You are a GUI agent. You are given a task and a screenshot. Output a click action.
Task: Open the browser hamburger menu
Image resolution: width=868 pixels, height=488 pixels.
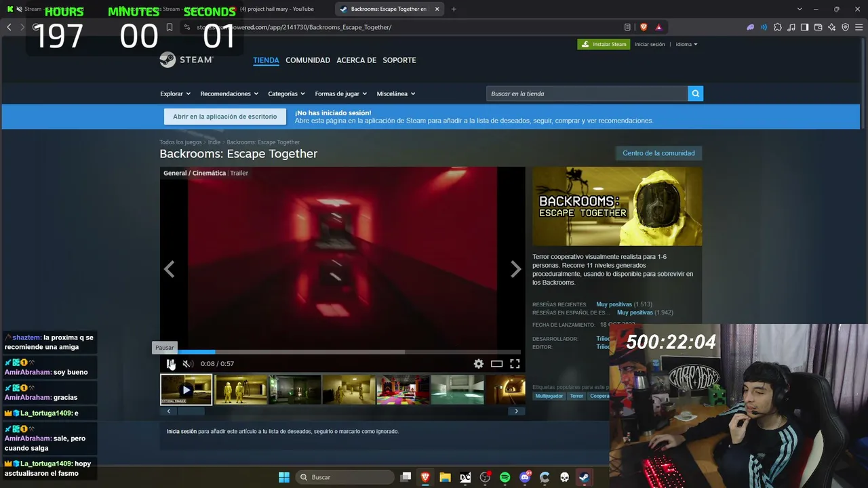coord(859,27)
